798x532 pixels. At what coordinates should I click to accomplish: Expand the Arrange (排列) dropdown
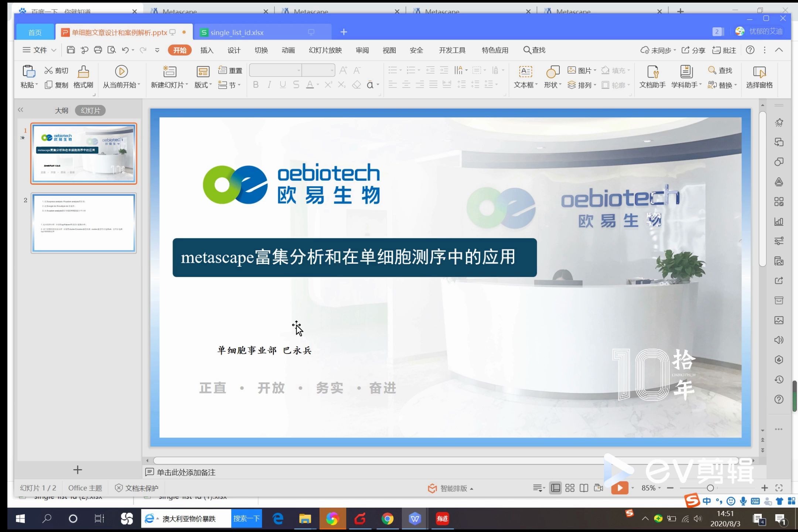pyautogui.click(x=582, y=85)
